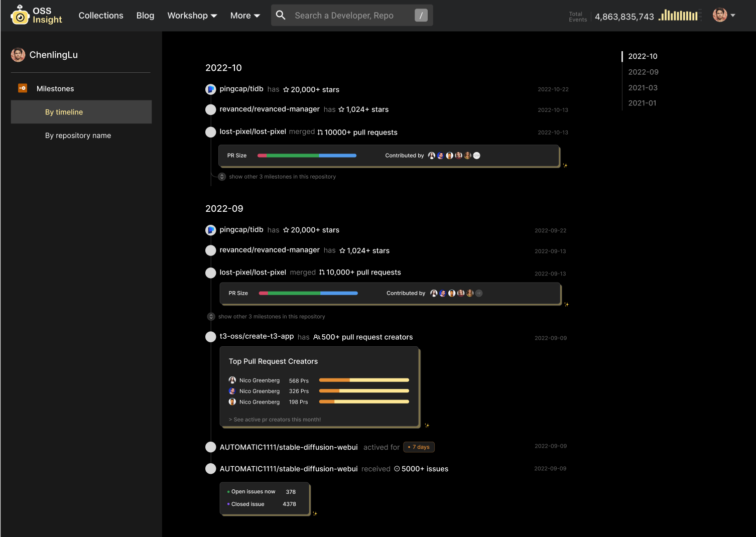Screen dimensions: 756x537
Task: Click Nico Greenberg avatar with 568 Prs
Action: [232, 380]
